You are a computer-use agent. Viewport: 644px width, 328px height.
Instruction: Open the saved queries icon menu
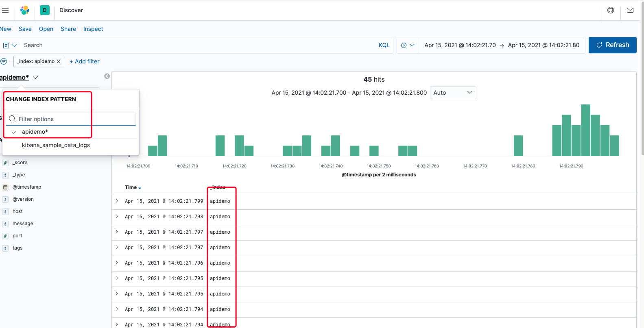pyautogui.click(x=10, y=45)
